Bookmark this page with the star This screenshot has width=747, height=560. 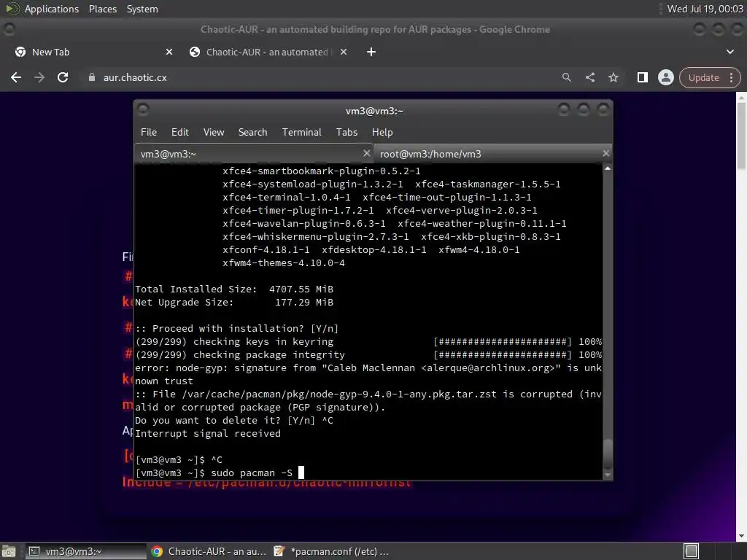[614, 77]
